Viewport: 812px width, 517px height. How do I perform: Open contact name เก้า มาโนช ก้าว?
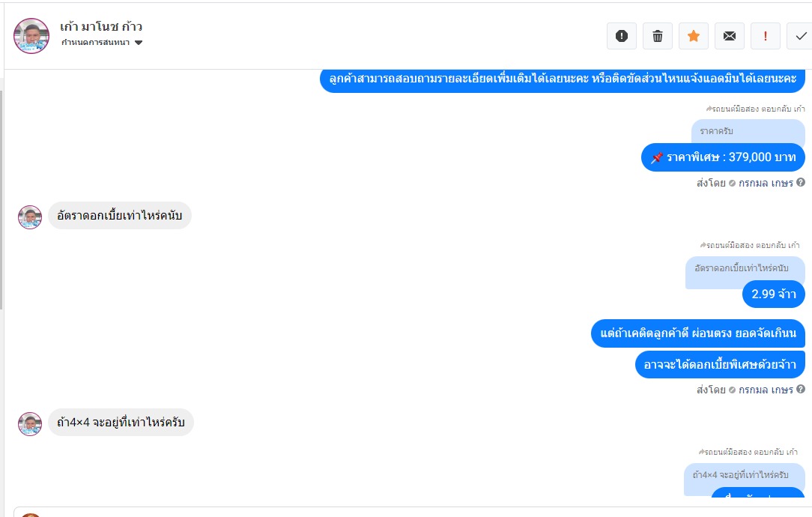101,26
